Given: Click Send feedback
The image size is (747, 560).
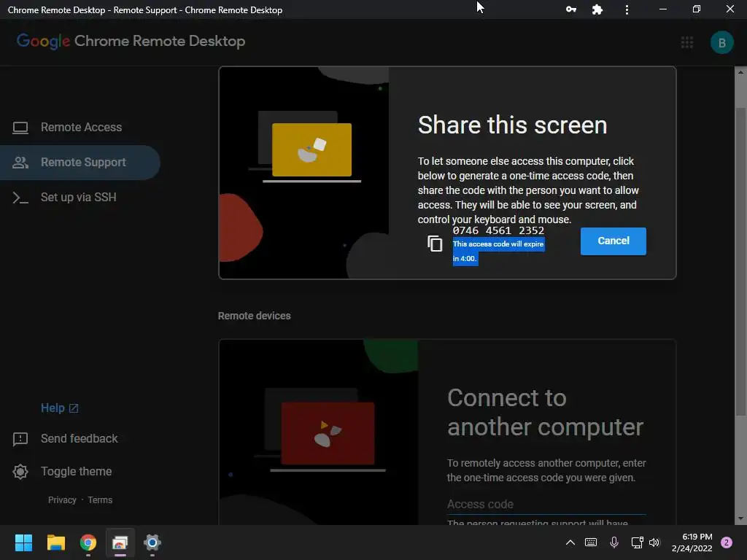Looking at the screenshot, I should point(79,438).
